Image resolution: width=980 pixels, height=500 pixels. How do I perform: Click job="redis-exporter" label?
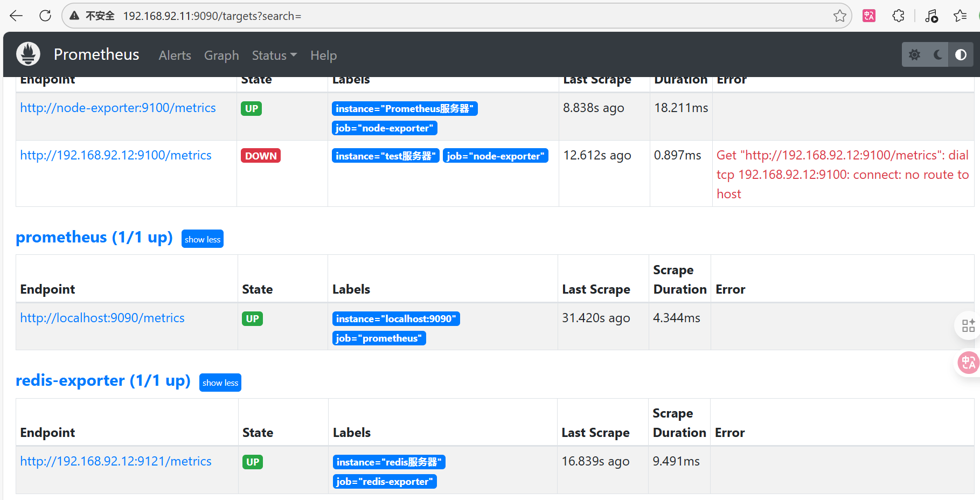click(x=385, y=481)
